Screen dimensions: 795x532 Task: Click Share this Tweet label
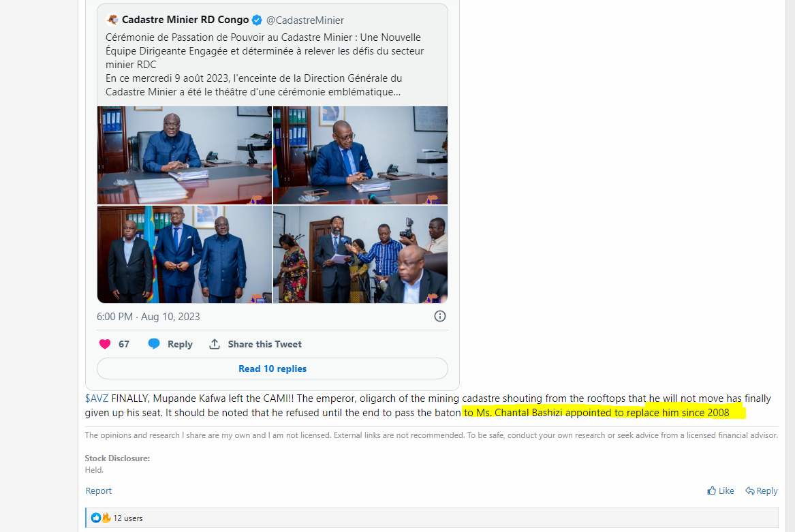click(x=265, y=344)
